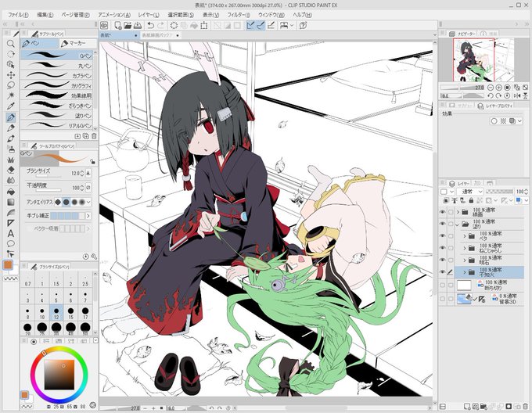Select the Move Layer tool
The height and width of the screenshot is (413, 532).
pos(10,75)
